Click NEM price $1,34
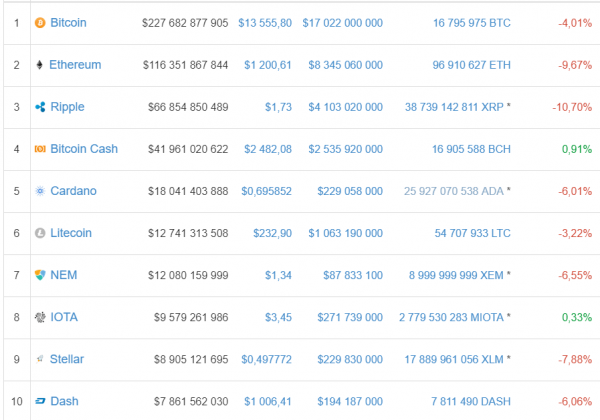The image size is (600, 420). pyautogui.click(x=279, y=275)
